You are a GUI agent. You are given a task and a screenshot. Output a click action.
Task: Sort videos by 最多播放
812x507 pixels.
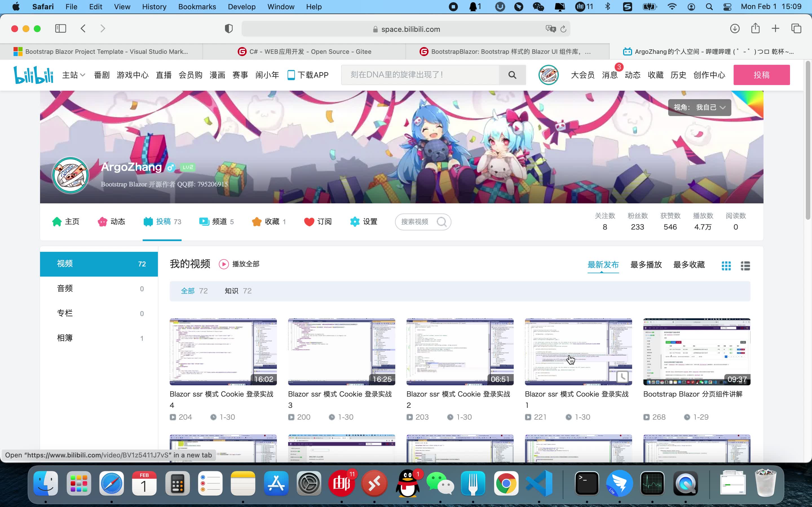pos(646,264)
